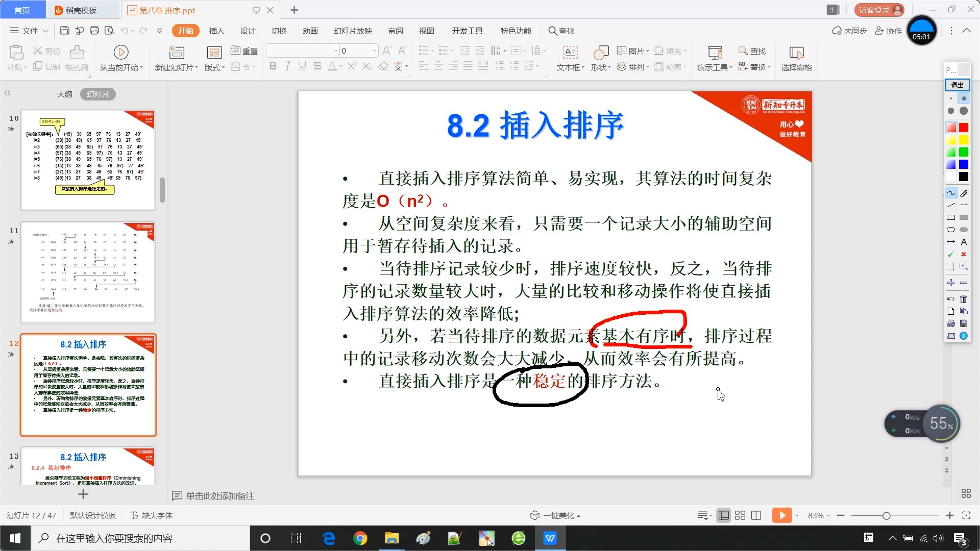This screenshot has height=551, width=980.
Task: Switch to the Slide Show ribbon tab
Action: tap(353, 31)
